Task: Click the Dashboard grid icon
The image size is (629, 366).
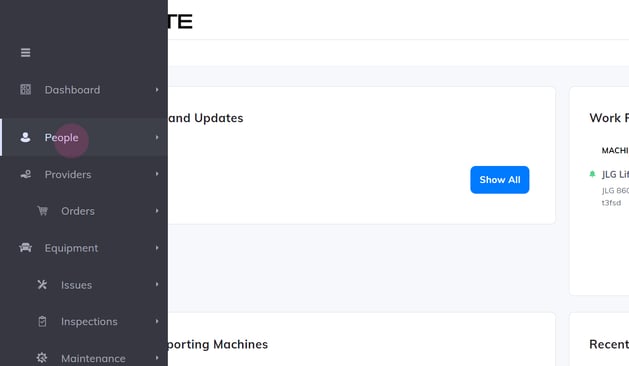Action: [26, 89]
